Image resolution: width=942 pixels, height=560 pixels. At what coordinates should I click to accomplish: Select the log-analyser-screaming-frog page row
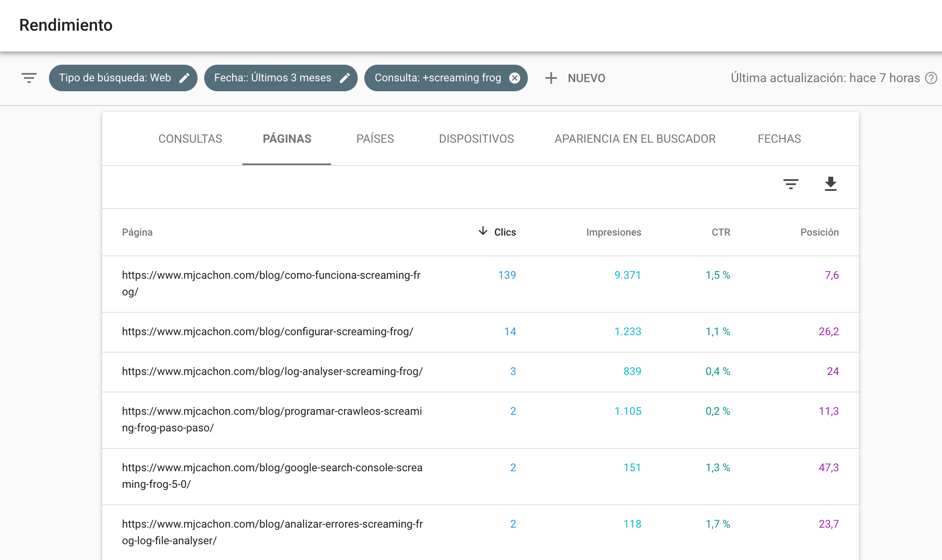point(481,372)
